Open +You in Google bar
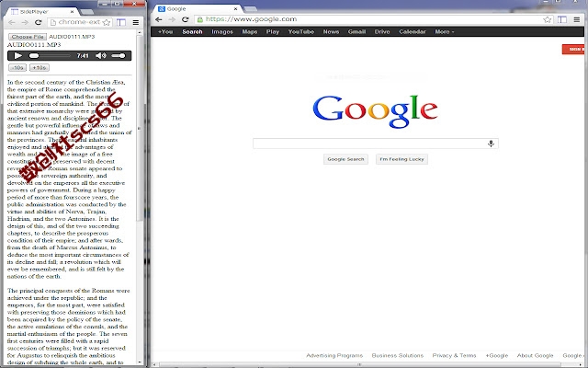This screenshot has height=368, width=588. [165, 31]
